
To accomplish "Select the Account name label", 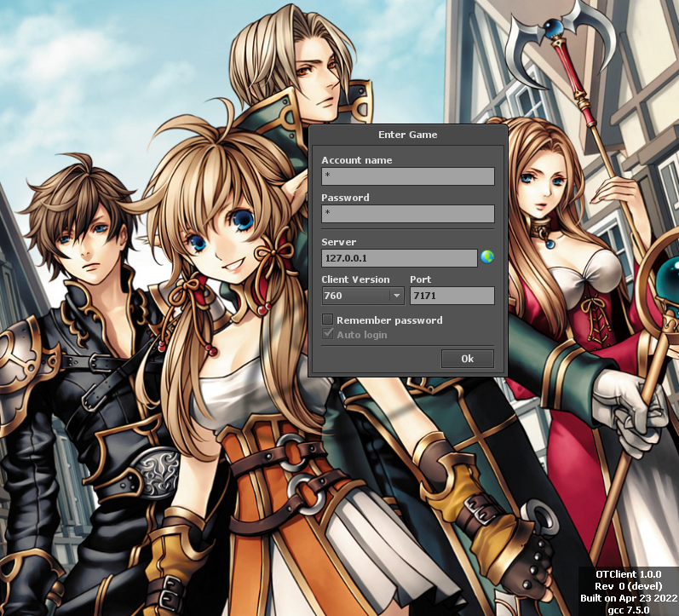I will [356, 160].
